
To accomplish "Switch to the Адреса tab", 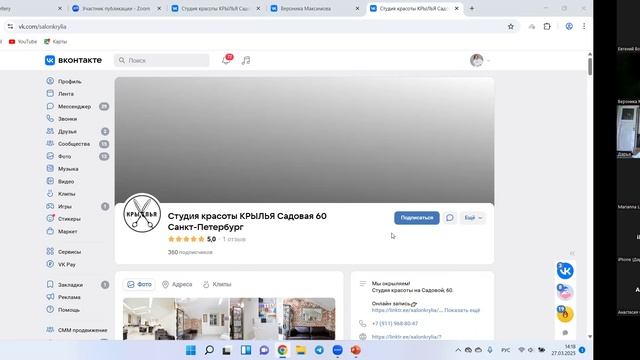I will point(177,284).
